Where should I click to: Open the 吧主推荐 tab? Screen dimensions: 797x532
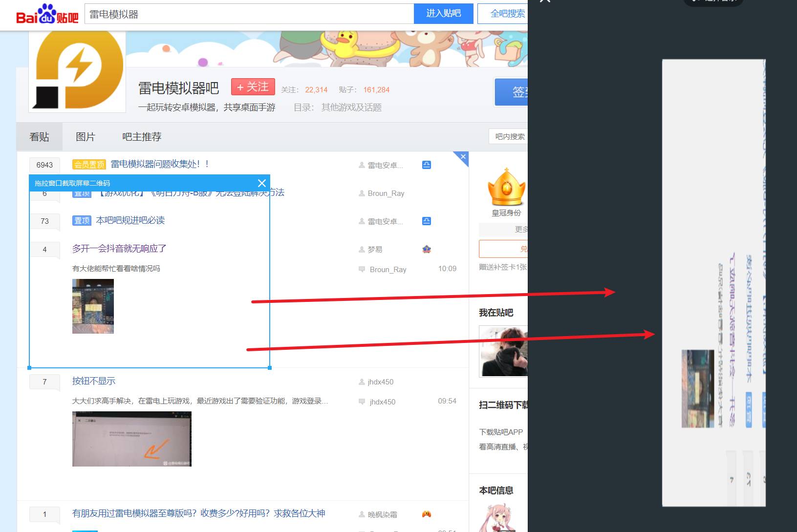click(142, 137)
